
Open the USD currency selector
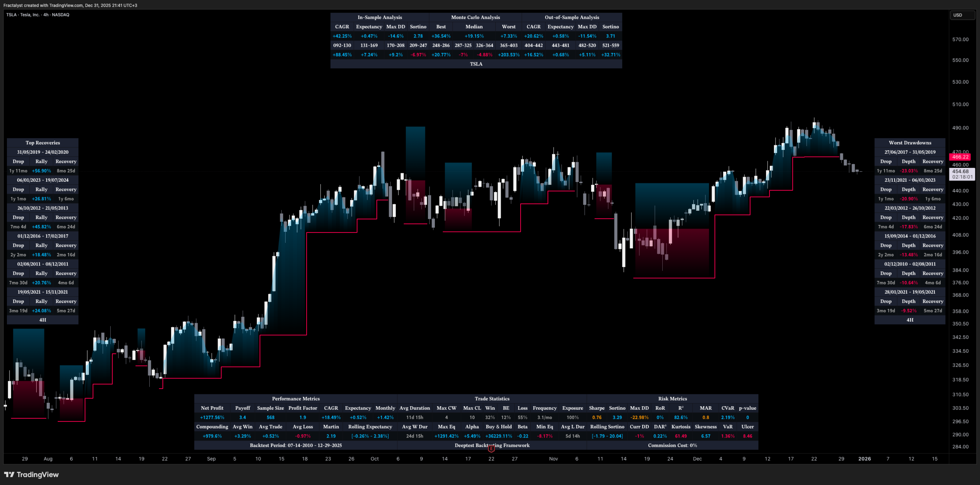(962, 15)
